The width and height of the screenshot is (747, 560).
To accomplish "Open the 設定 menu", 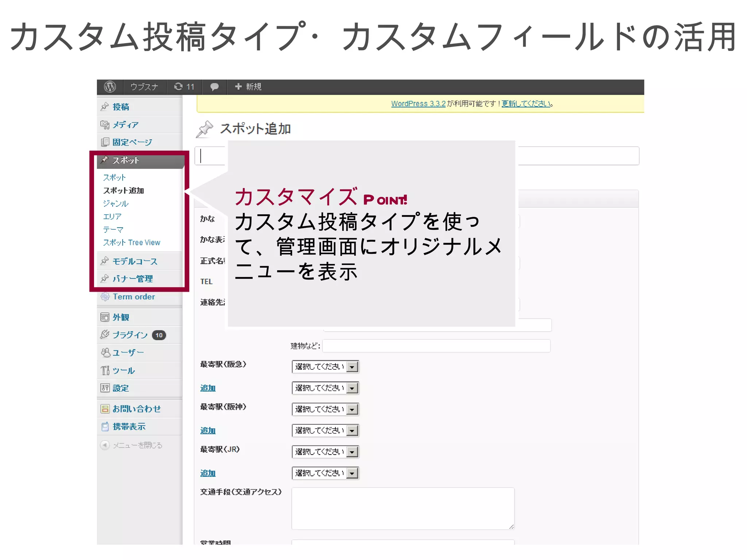I will pos(121,388).
